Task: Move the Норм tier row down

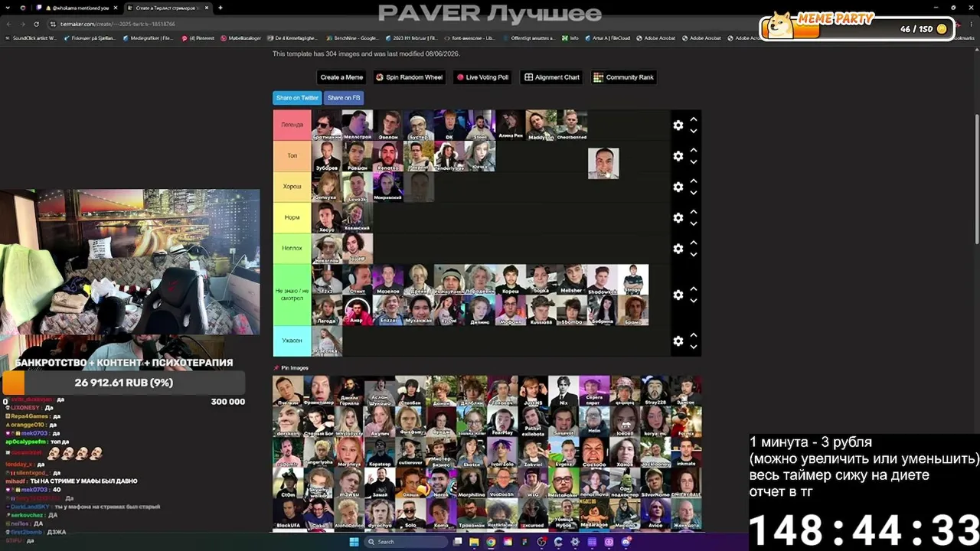Action: click(694, 223)
